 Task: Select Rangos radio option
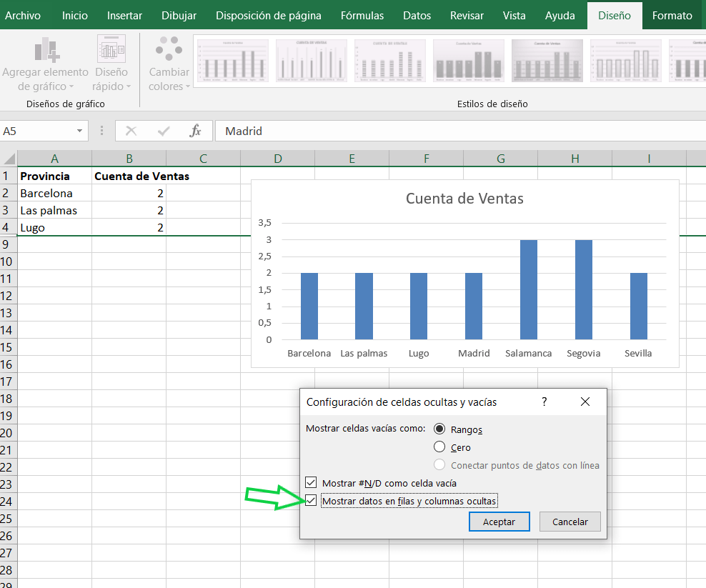(439, 429)
